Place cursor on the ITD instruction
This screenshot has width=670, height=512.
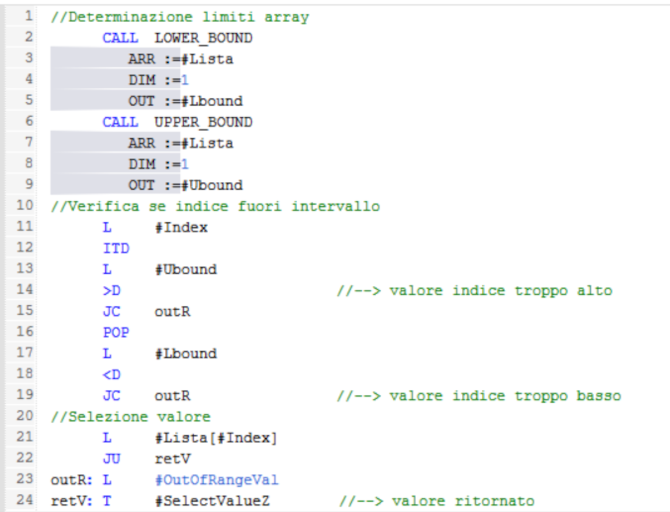point(115,248)
